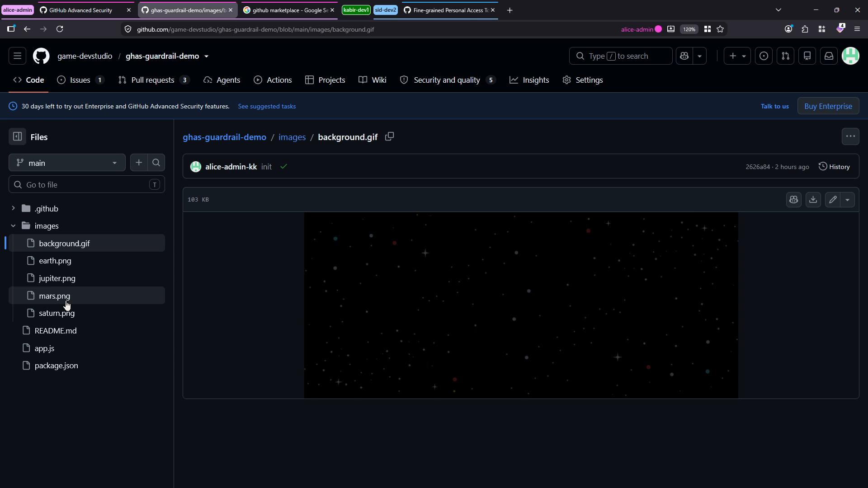
Task: Reload the page in the browser
Action: coord(60,29)
